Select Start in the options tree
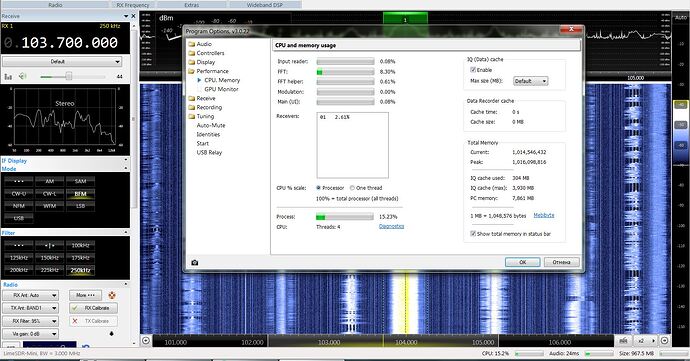Screen dimensions: 690x361 pyautogui.click(x=202, y=144)
